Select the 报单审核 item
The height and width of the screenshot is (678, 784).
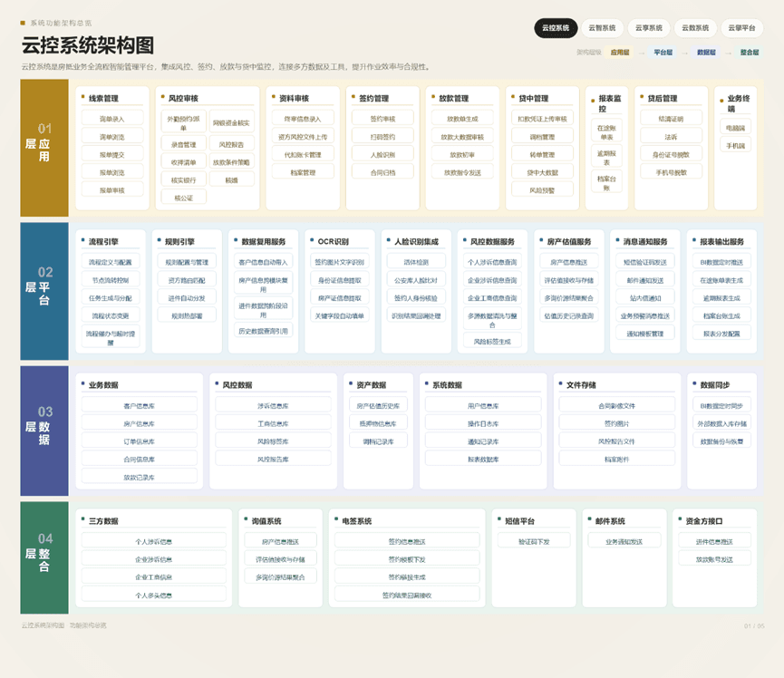pos(112,190)
